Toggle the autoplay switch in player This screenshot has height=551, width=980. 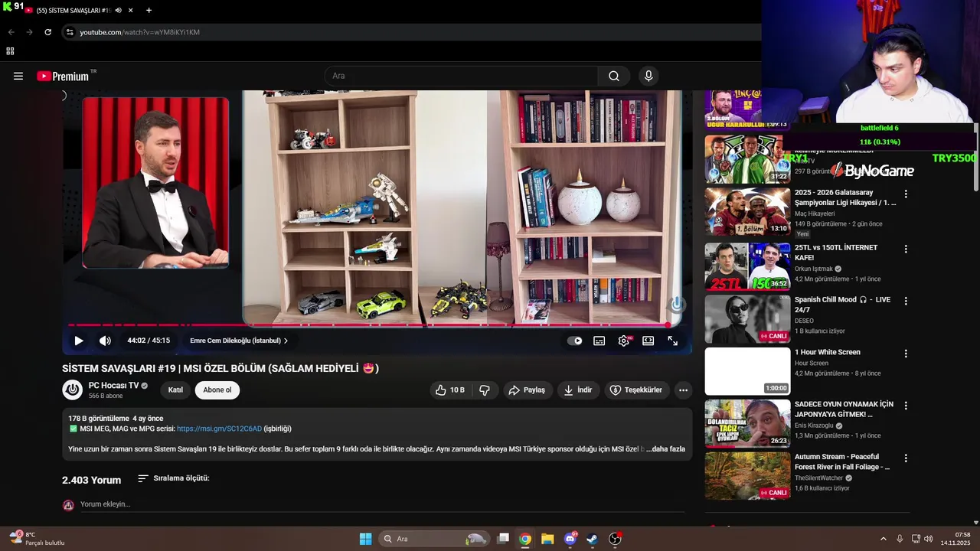click(574, 341)
